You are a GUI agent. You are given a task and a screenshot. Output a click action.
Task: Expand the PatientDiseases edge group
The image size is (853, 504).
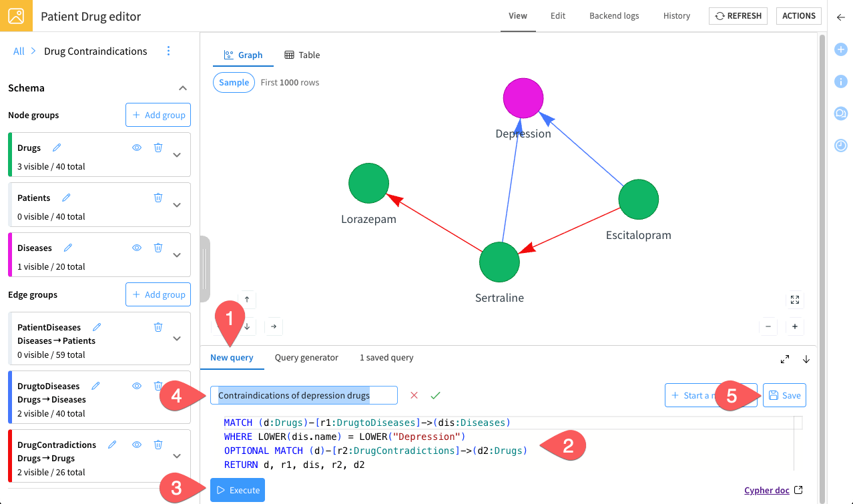(x=177, y=338)
